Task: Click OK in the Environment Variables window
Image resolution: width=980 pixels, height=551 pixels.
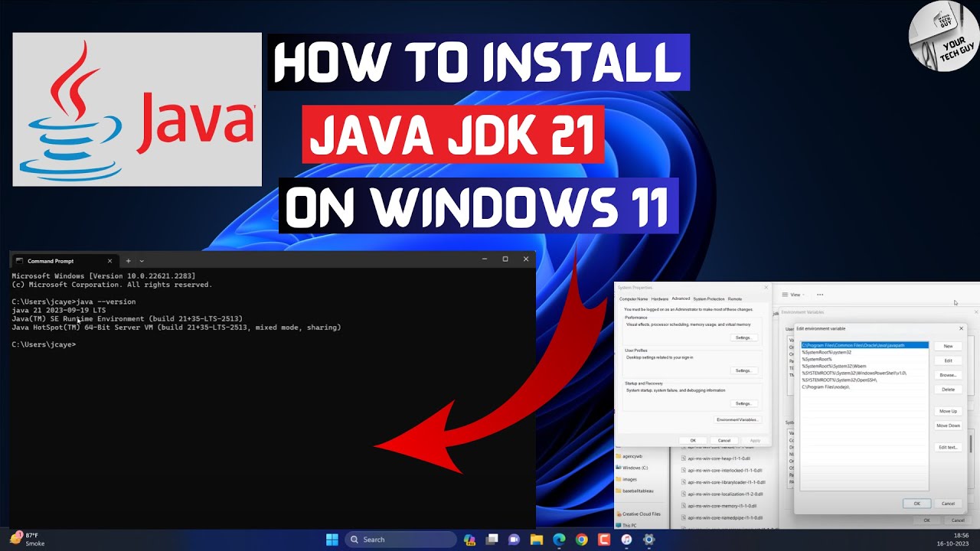Action: click(926, 520)
